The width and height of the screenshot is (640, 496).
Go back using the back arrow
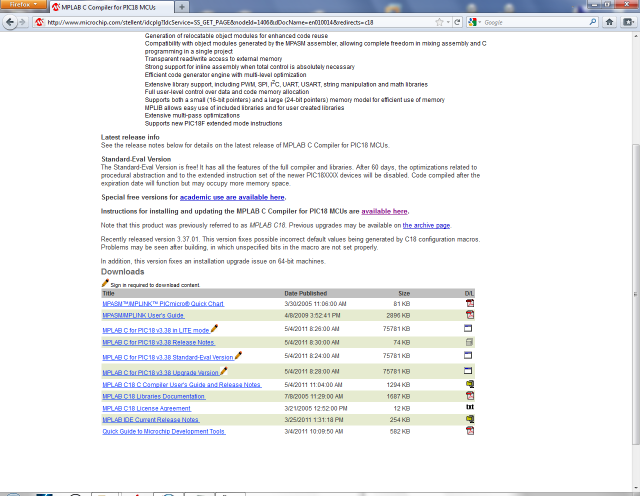[10, 22]
